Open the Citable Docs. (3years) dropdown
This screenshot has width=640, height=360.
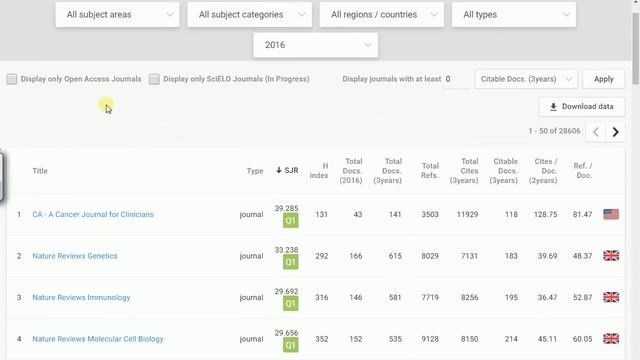pyautogui.click(x=526, y=79)
